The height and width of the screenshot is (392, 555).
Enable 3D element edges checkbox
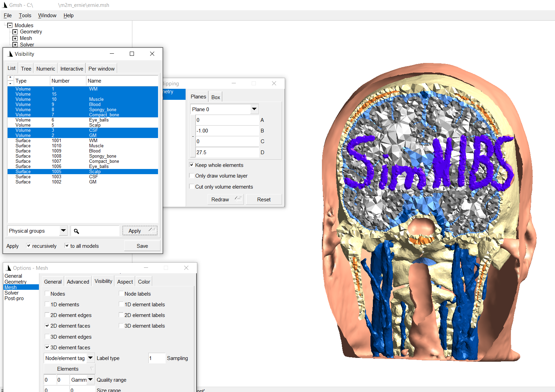coord(47,337)
